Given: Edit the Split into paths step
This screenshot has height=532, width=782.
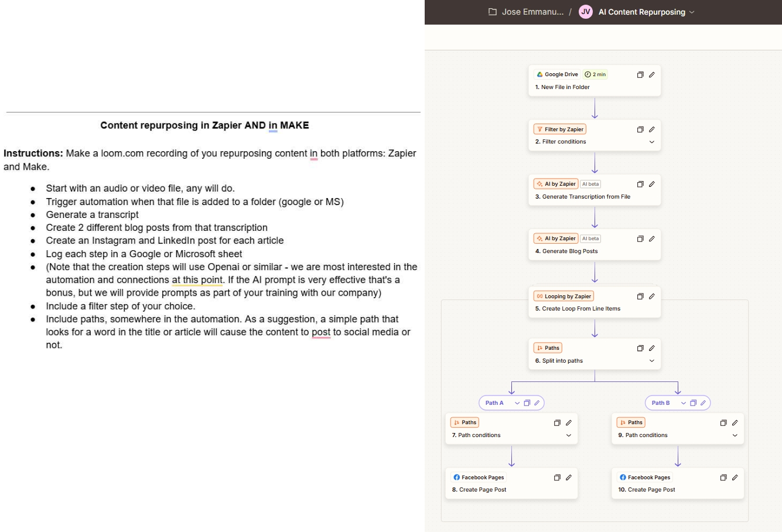Looking at the screenshot, I should point(652,348).
